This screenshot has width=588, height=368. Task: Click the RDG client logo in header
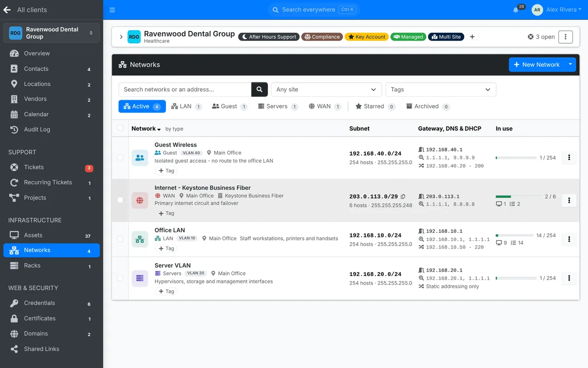click(134, 37)
